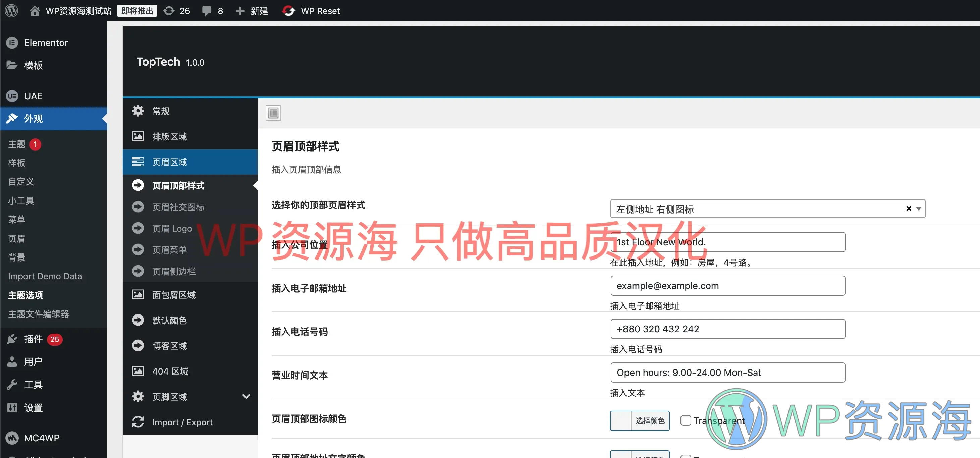Open Import Demo Data link
Screen dimensions: 980x458
45,276
